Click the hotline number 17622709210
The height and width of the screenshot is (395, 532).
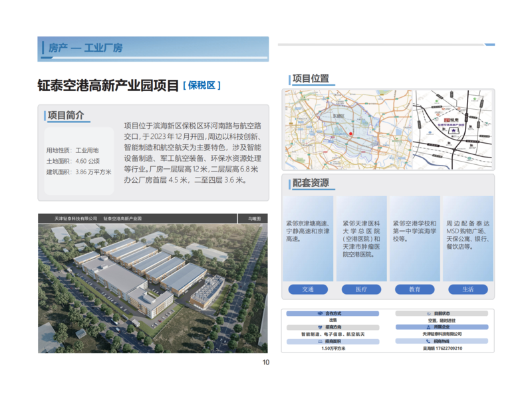click(x=449, y=348)
